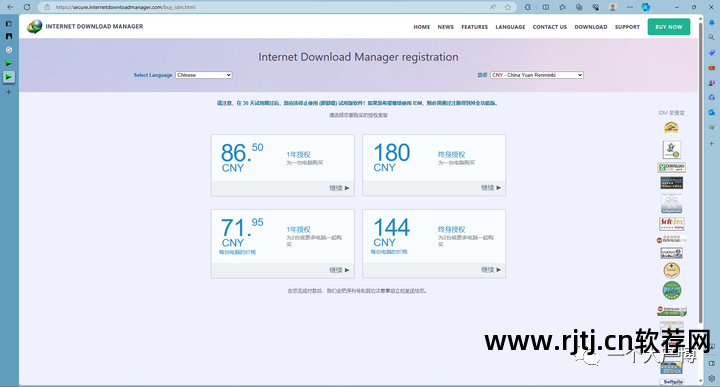Open the CONTACT US menu item
Image resolution: width=720 pixels, height=387 pixels.
click(550, 27)
